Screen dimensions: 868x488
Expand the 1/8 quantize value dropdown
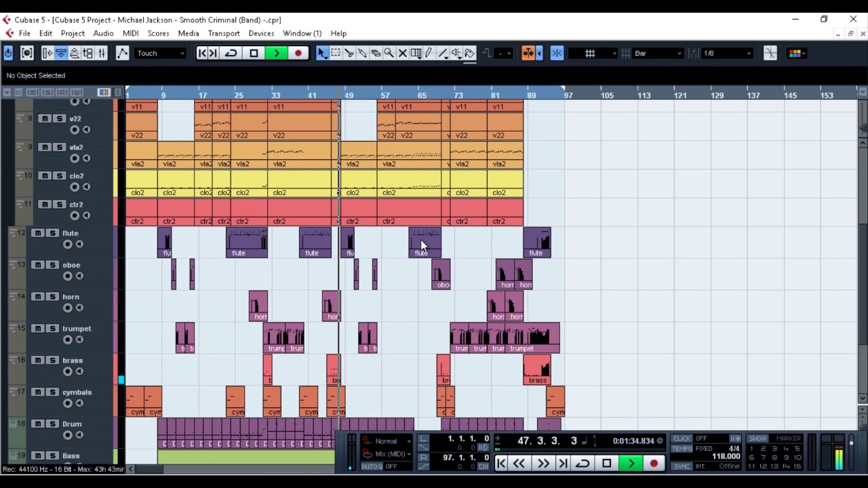click(x=727, y=53)
